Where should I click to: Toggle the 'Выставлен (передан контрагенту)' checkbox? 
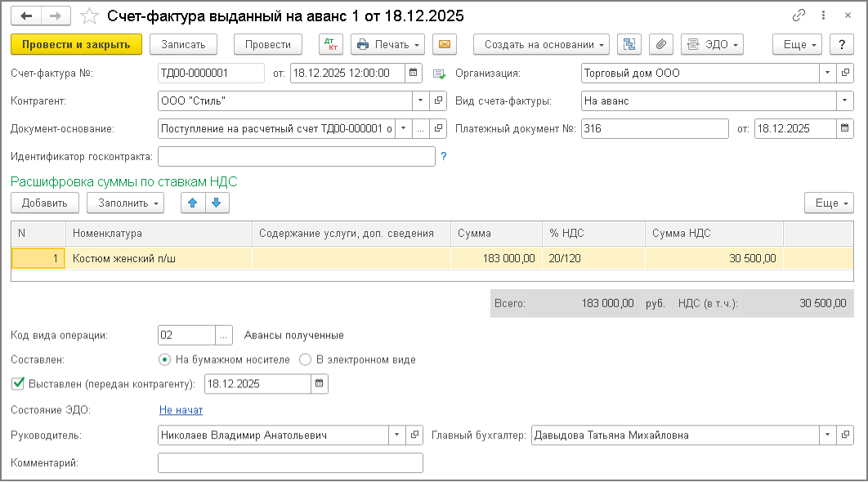(x=18, y=382)
